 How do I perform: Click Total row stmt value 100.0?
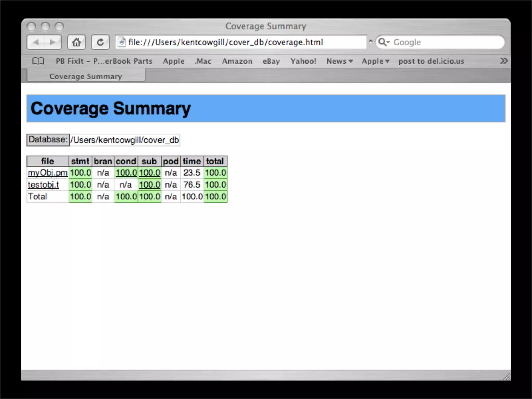81,197
